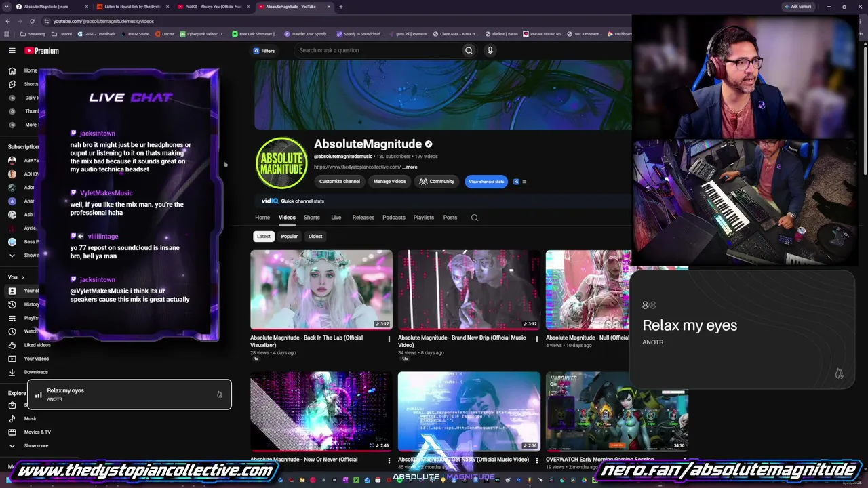Image resolution: width=868 pixels, height=488 pixels.
Task: Click the search magnifier button
Action: click(x=469, y=50)
